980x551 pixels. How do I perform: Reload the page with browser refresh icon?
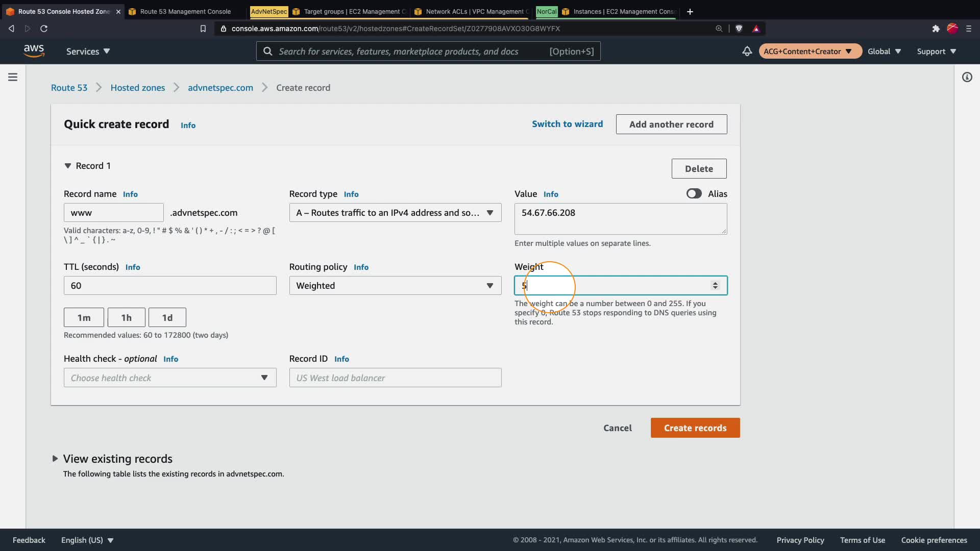(x=44, y=29)
